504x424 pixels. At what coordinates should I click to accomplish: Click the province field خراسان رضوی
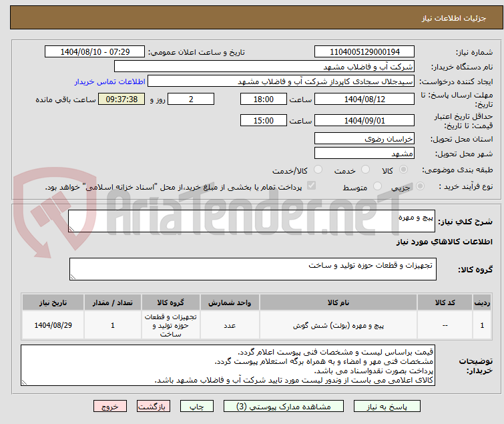point(364,138)
